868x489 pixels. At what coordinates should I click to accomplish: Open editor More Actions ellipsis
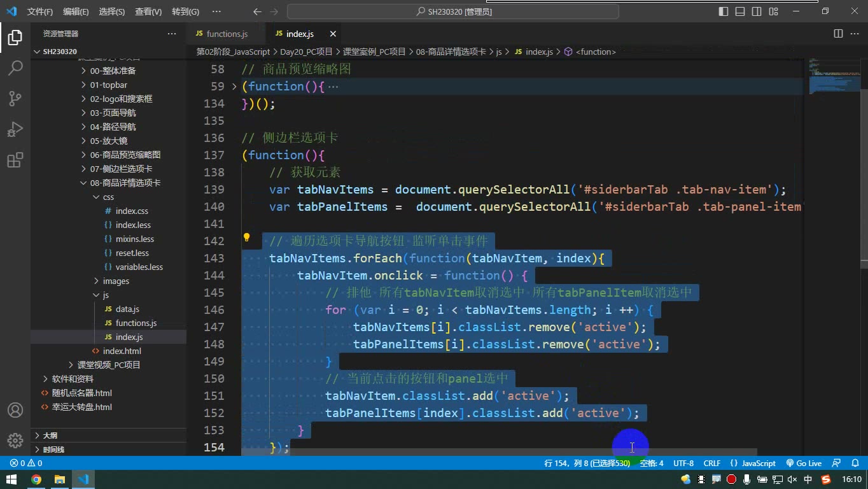click(x=854, y=34)
